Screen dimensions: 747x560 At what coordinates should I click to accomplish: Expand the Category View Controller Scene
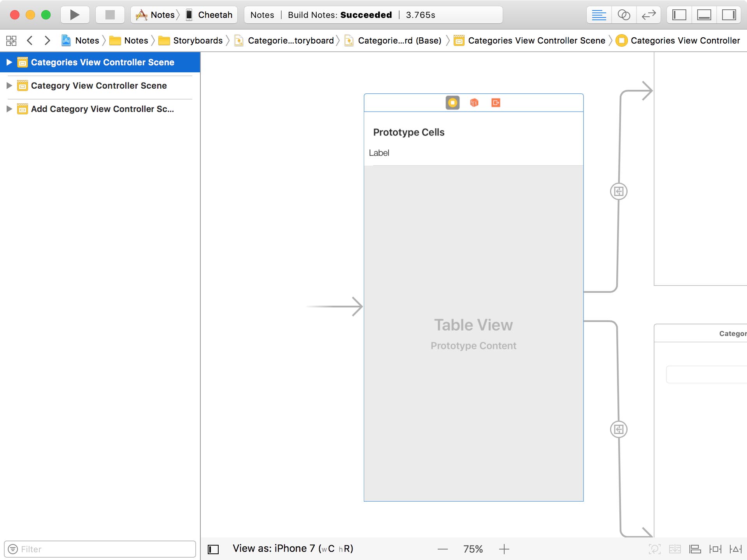click(x=9, y=86)
